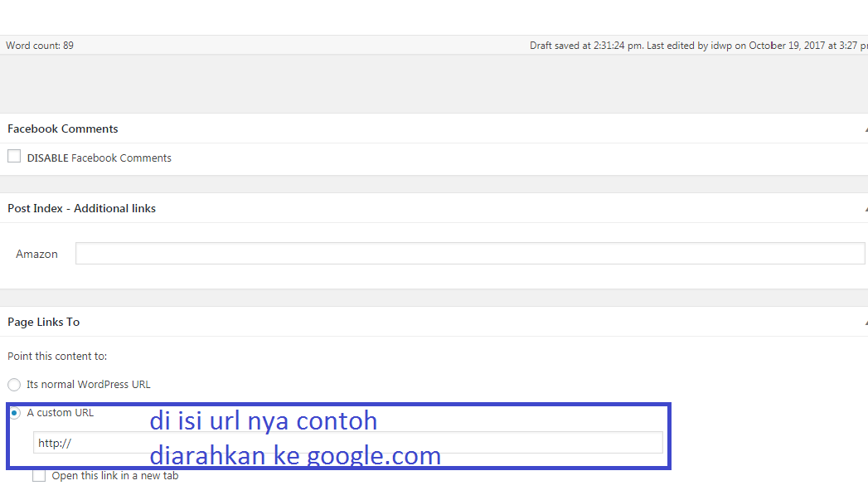Click the Draft saved status message
The height and width of the screenshot is (500, 868).
[586, 46]
